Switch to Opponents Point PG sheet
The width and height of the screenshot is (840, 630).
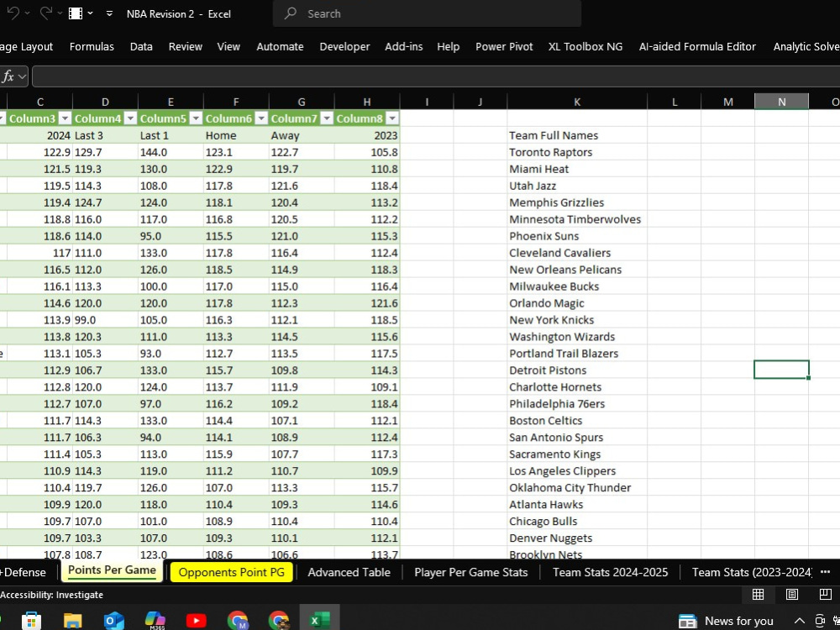tap(232, 572)
